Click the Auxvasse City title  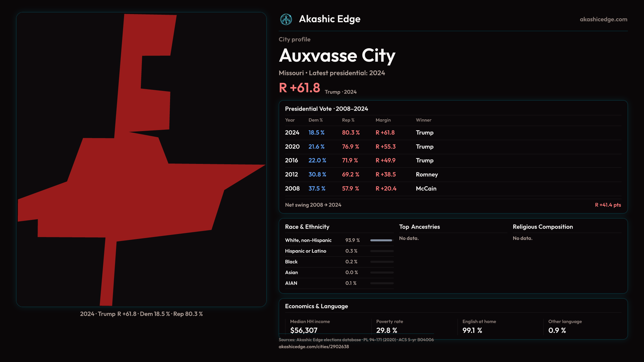click(337, 56)
